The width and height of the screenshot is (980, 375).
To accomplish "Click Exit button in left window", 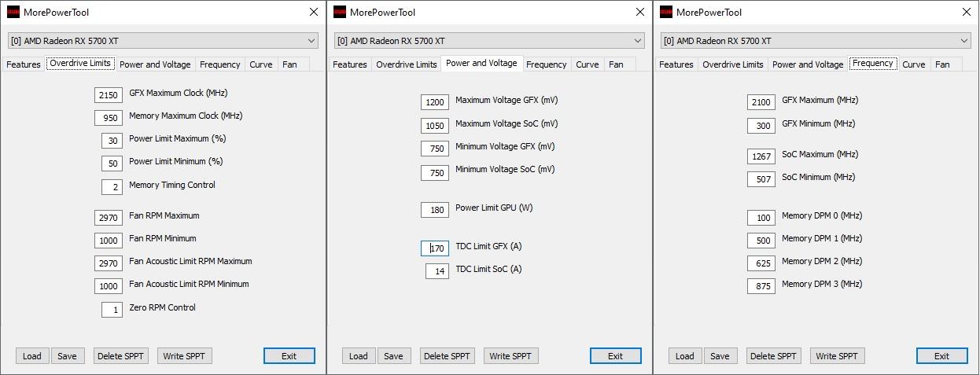I will [x=289, y=356].
